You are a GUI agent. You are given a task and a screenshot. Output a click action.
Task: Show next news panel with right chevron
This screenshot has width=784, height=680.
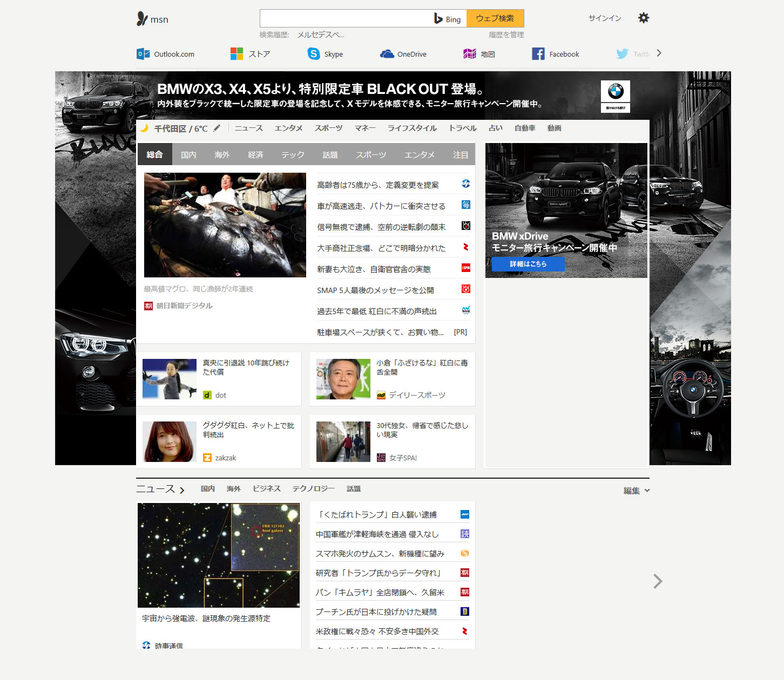pos(657,581)
